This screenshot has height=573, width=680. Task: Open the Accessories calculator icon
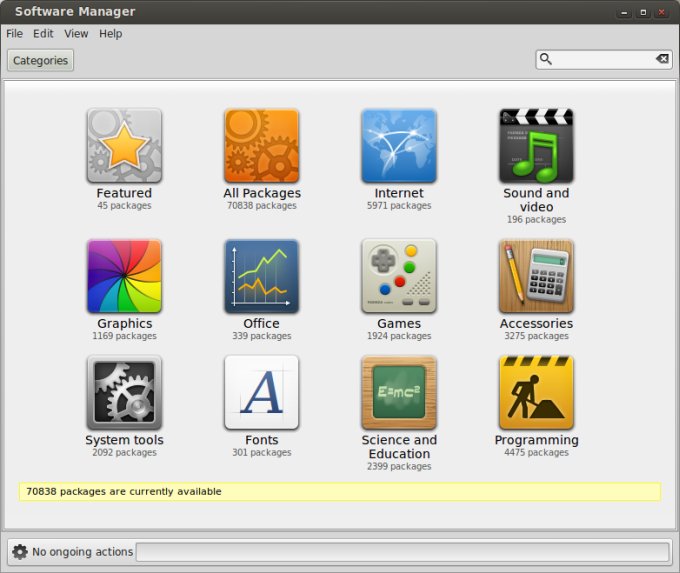coord(536,276)
